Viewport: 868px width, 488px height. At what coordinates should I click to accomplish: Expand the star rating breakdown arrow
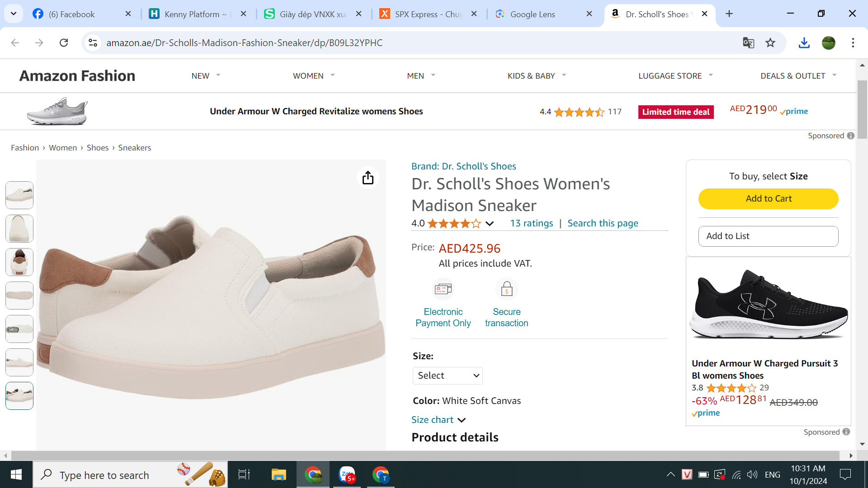(489, 223)
